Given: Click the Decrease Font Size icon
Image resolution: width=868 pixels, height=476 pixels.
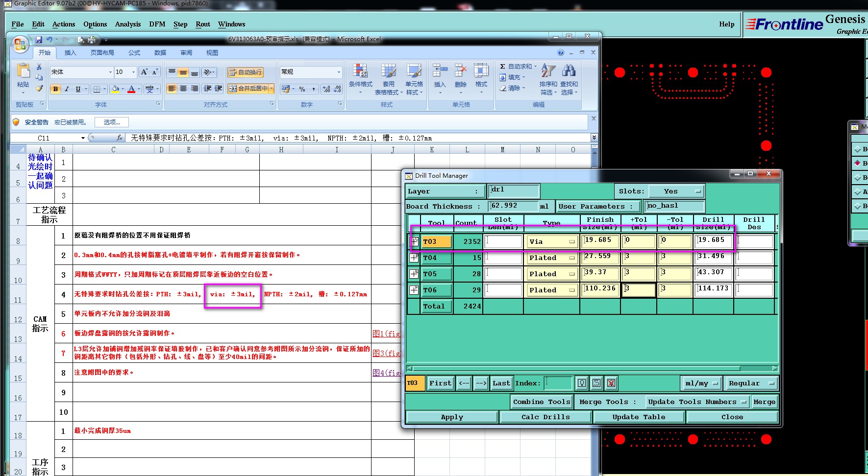Looking at the screenshot, I should click(x=155, y=72).
